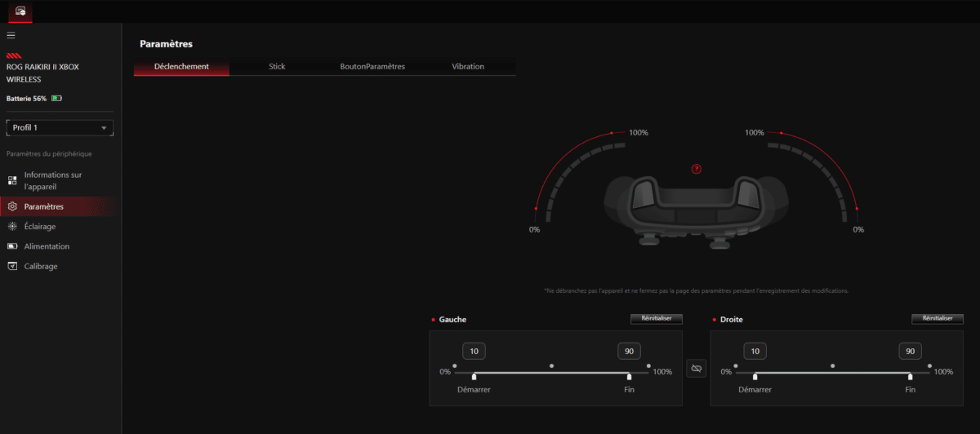Click the Calibrage icon in sidebar
The height and width of the screenshot is (434, 980).
[x=12, y=266]
